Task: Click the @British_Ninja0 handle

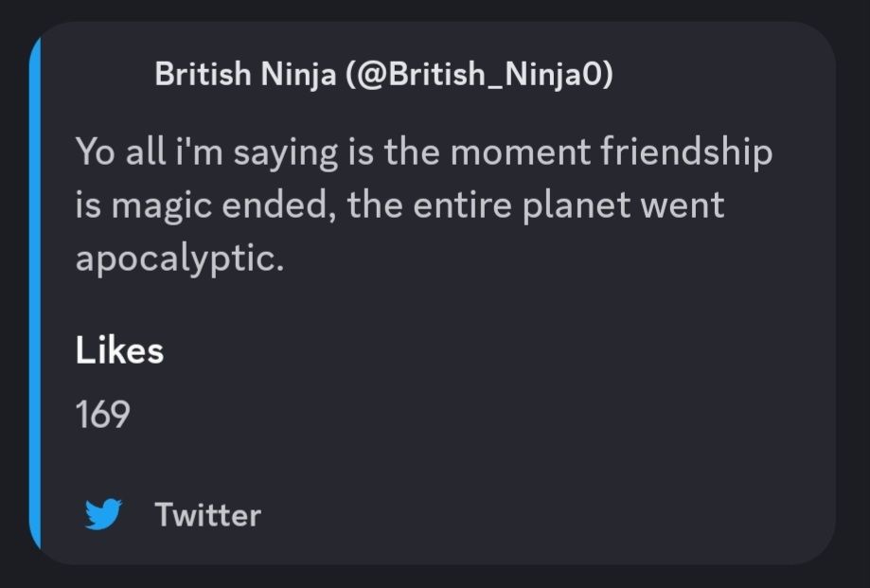Action: click(480, 75)
